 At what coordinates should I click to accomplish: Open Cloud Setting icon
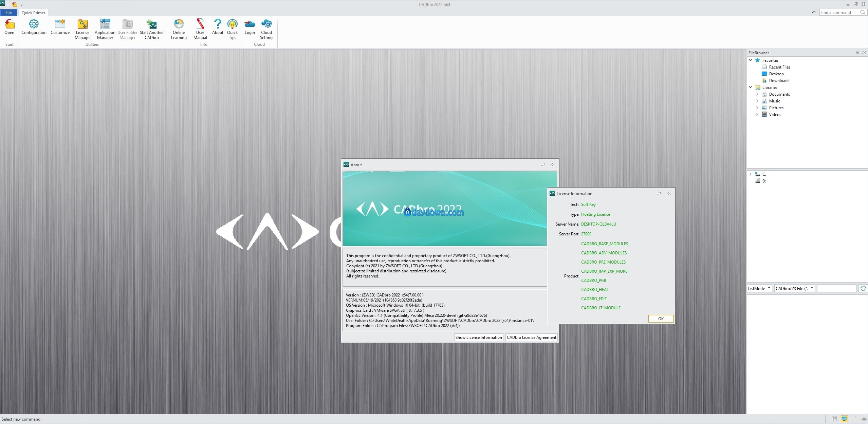coord(266,24)
